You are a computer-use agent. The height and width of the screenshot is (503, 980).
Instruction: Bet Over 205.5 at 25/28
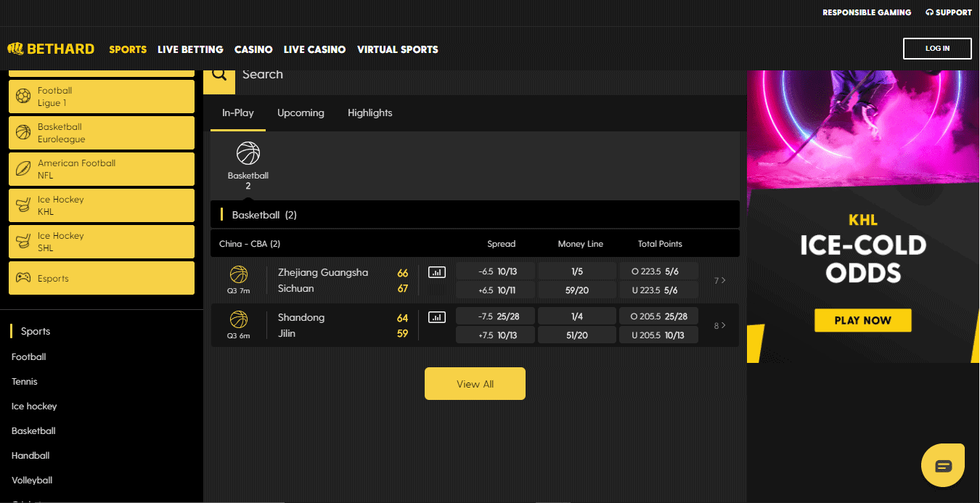[658, 316]
